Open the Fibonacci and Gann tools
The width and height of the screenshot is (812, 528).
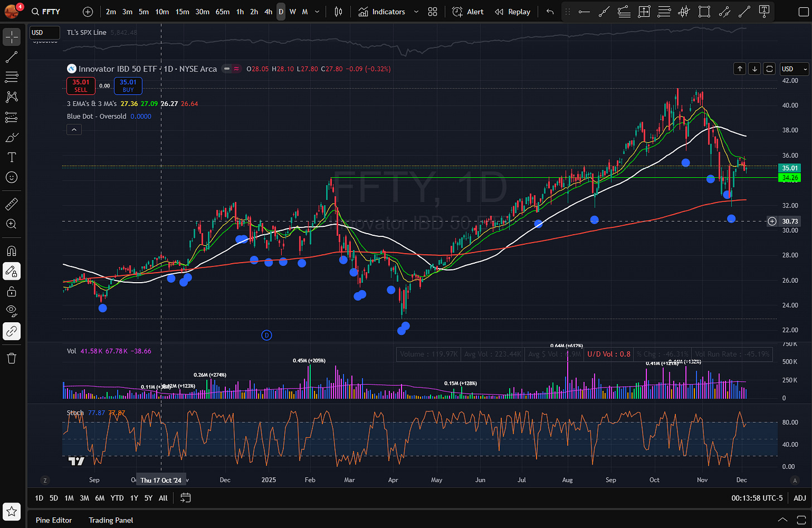[x=12, y=77]
